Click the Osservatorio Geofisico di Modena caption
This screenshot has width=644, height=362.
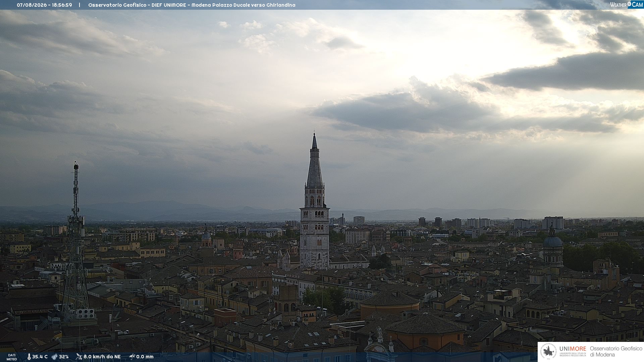click(616, 352)
